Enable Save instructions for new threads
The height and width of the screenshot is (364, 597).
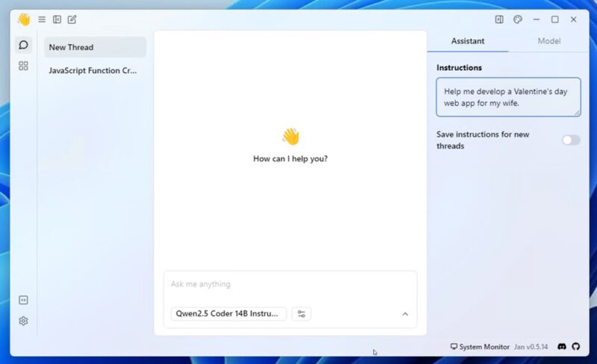click(571, 140)
